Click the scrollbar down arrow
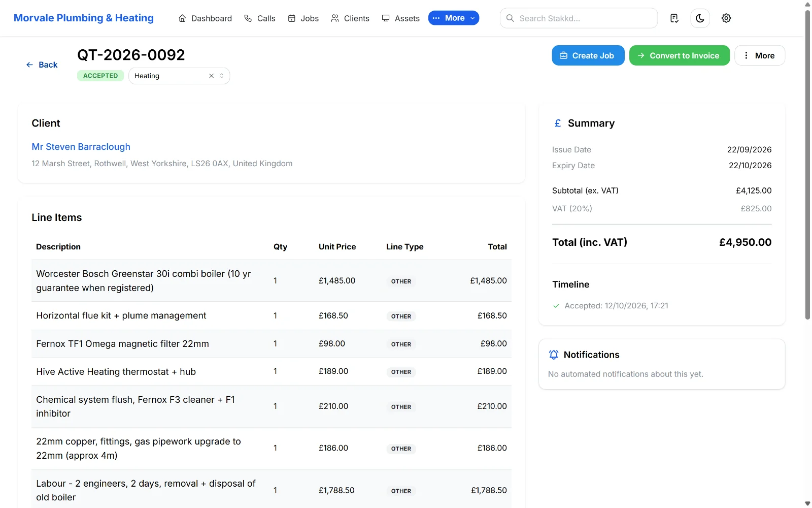The image size is (812, 508). 807,503
